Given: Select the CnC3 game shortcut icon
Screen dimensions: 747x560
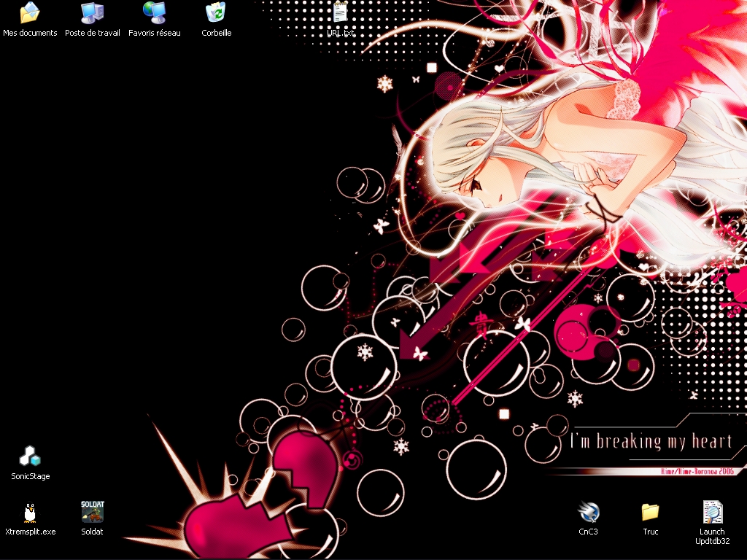Looking at the screenshot, I should [x=589, y=512].
